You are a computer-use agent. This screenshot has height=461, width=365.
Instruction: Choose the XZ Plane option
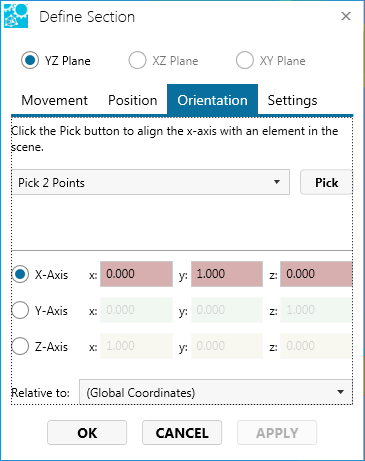click(x=137, y=60)
